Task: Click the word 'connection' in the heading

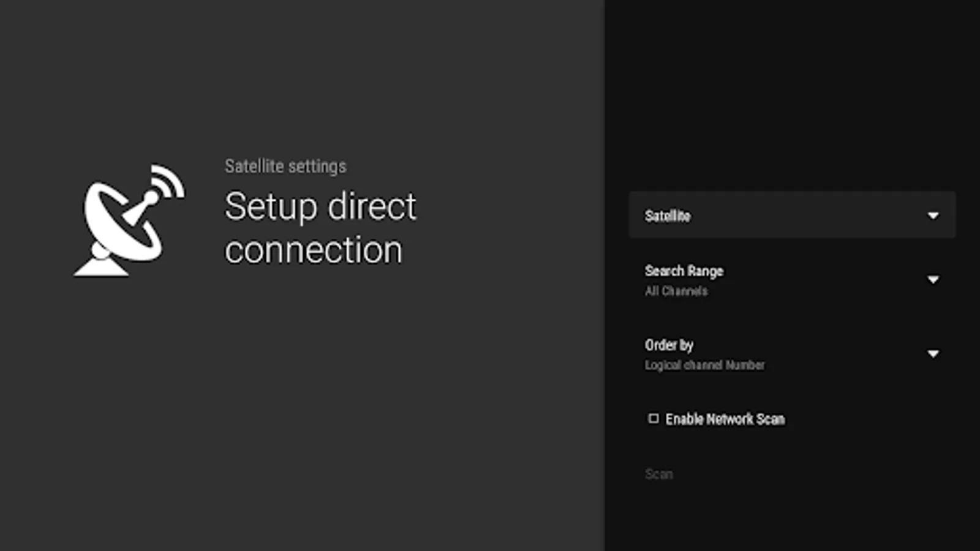Action: pos(314,250)
